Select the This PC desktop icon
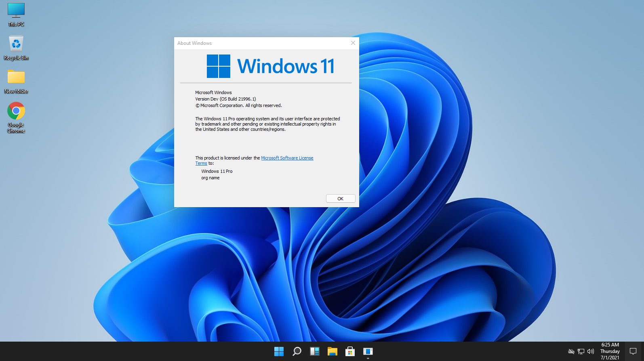The width and height of the screenshot is (644, 361). tap(16, 15)
